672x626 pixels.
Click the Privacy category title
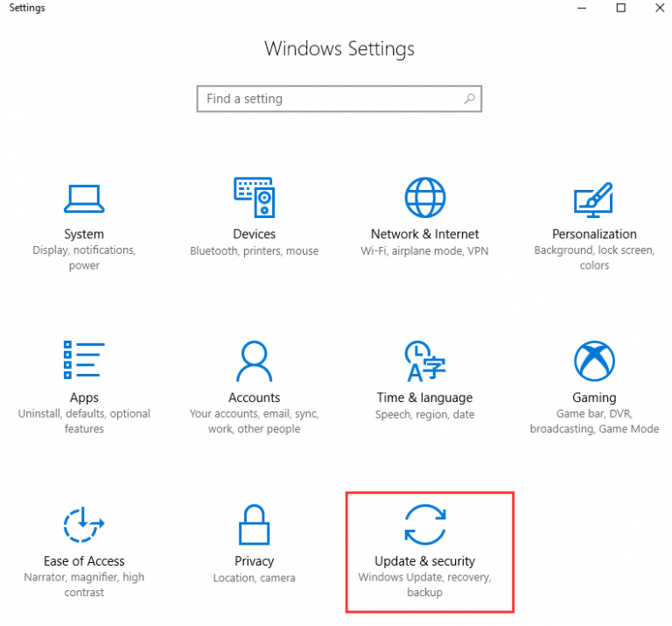254,561
